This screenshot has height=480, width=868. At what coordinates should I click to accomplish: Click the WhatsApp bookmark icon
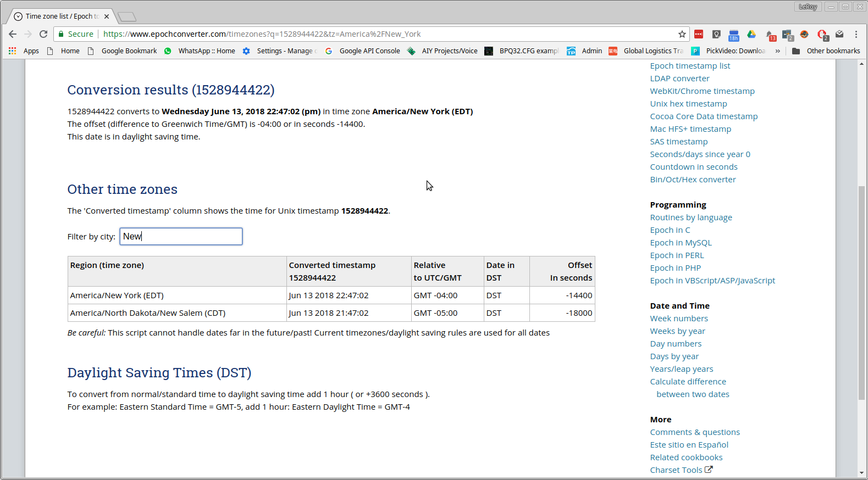pyautogui.click(x=168, y=51)
